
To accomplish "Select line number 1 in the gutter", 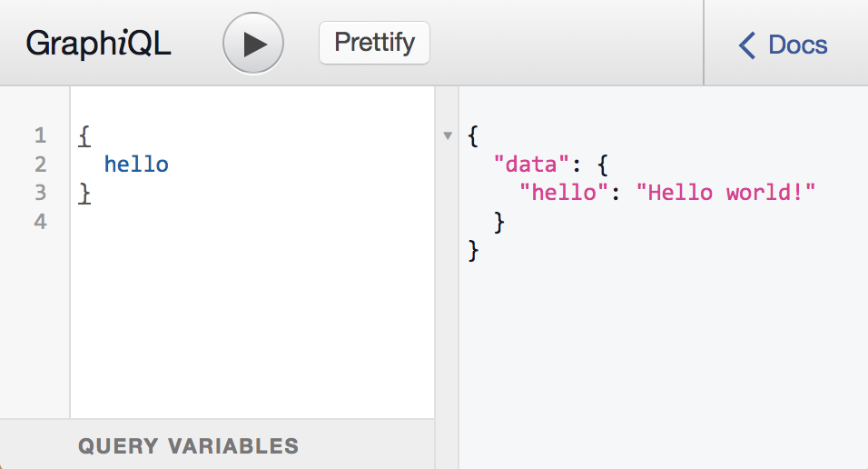I will (x=39, y=136).
